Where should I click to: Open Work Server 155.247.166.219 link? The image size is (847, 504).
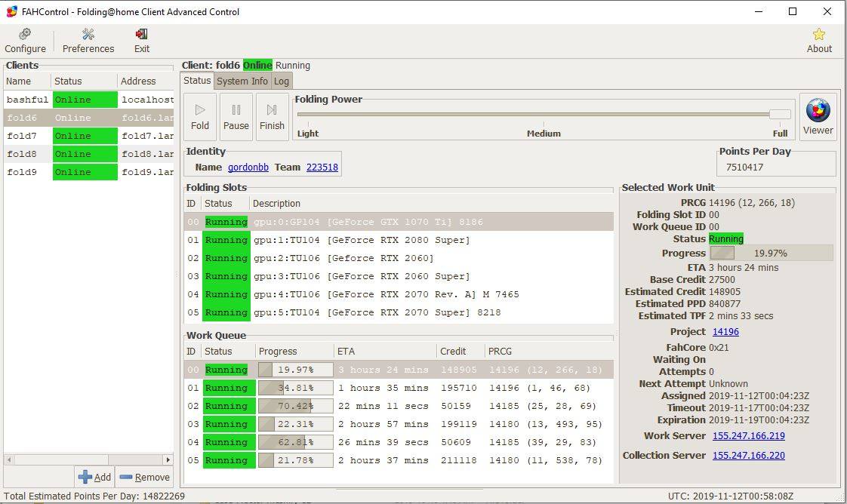[749, 436]
